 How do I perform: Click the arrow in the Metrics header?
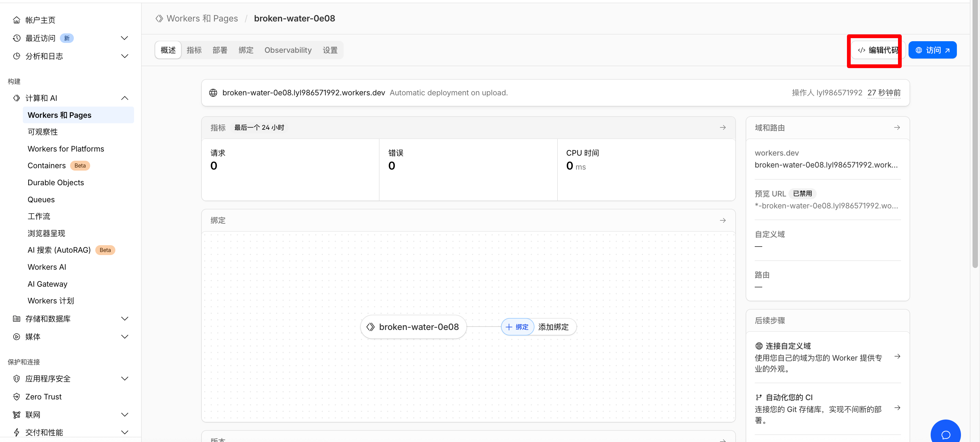pyautogui.click(x=722, y=128)
